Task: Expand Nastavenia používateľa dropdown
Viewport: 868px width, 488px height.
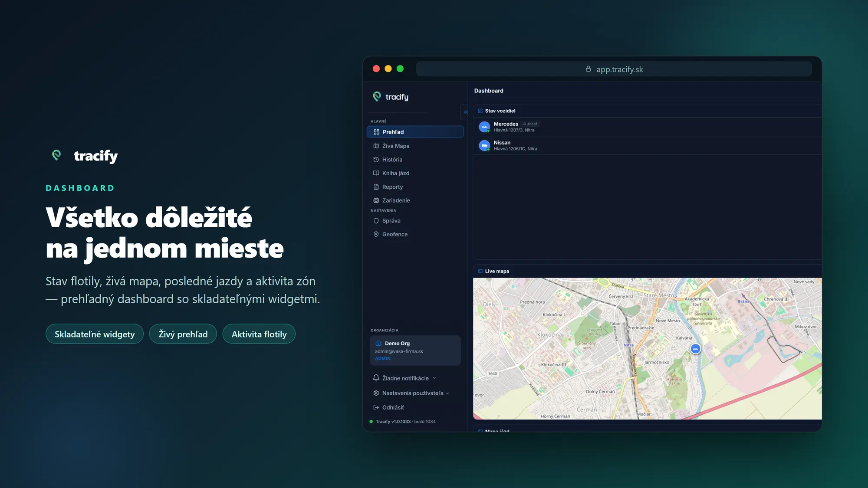Action: coord(411,393)
